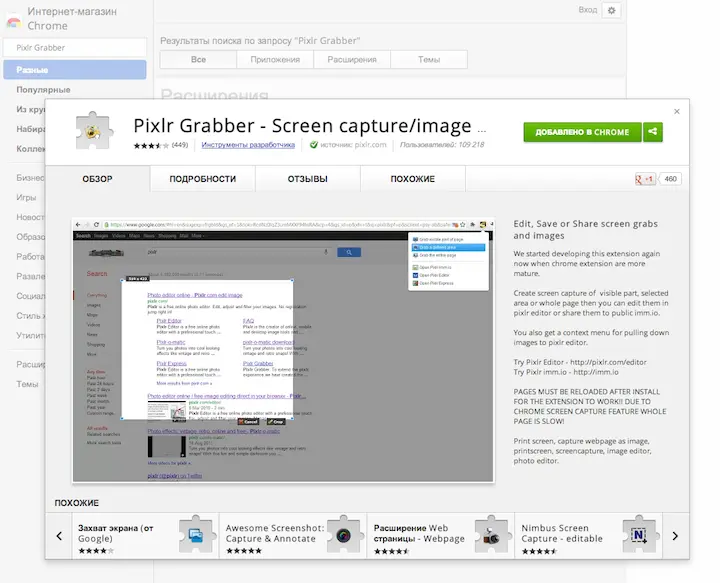This screenshot has height=583, width=720.
Task: Click the Pixlr Grabber puzzle-piece extension icon
Action: tap(94, 131)
